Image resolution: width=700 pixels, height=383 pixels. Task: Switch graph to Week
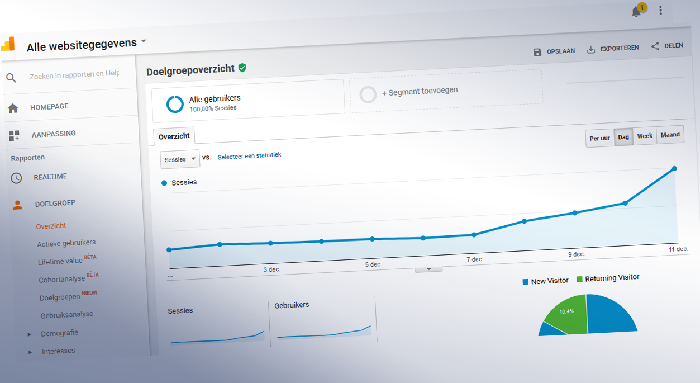[644, 136]
